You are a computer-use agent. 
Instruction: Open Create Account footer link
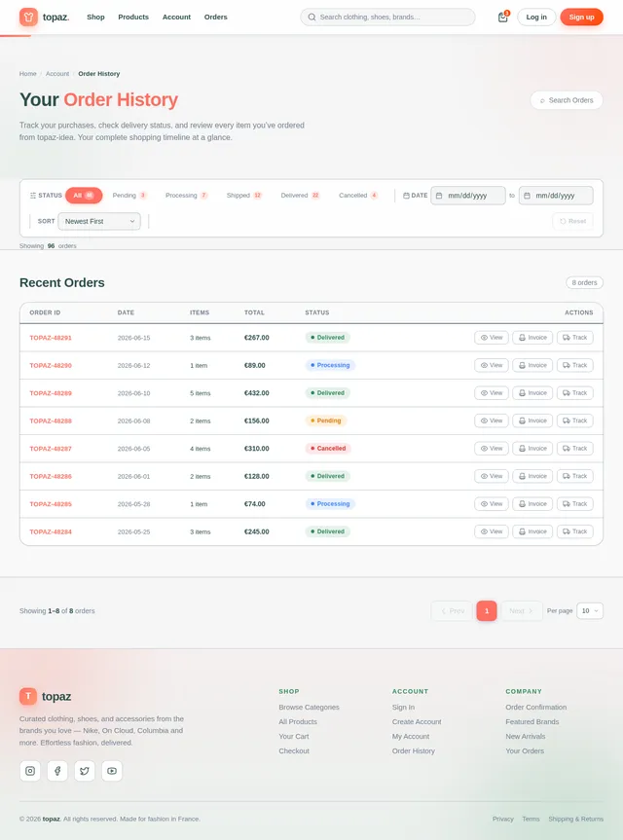(417, 722)
